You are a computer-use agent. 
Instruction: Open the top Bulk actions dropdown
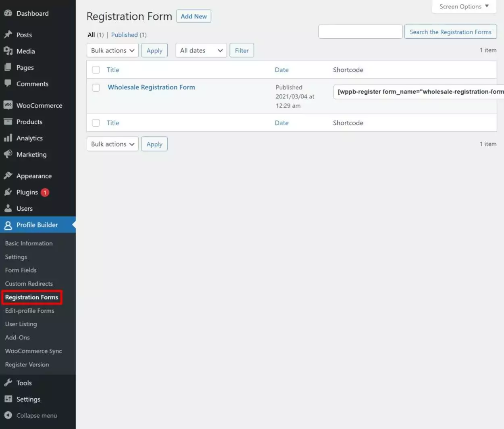pyautogui.click(x=112, y=50)
